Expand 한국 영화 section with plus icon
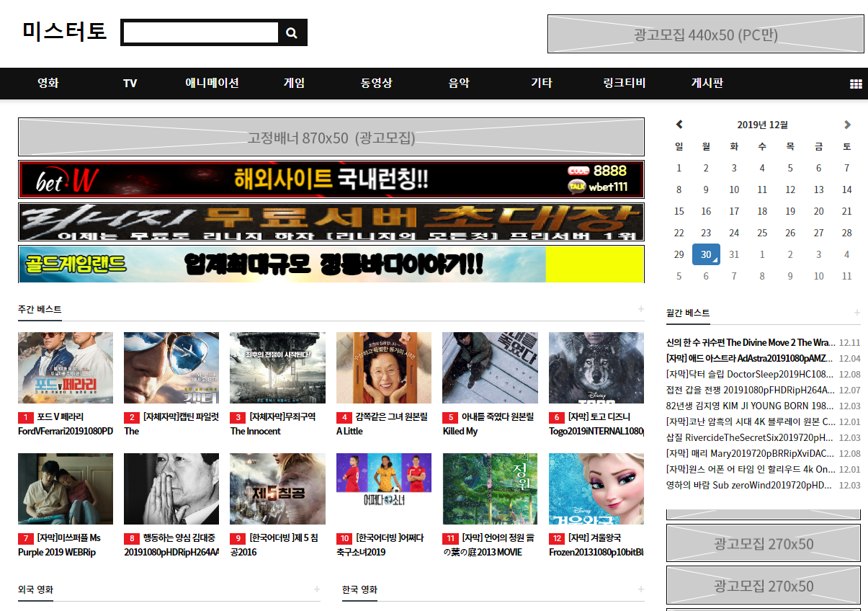This screenshot has height=611, width=868. click(640, 589)
